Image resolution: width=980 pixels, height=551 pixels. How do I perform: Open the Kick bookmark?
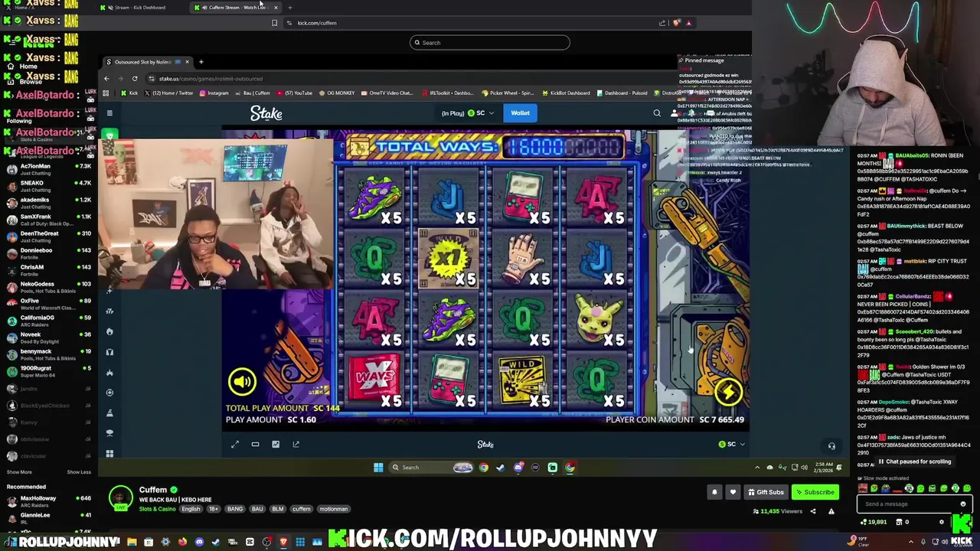tap(129, 93)
